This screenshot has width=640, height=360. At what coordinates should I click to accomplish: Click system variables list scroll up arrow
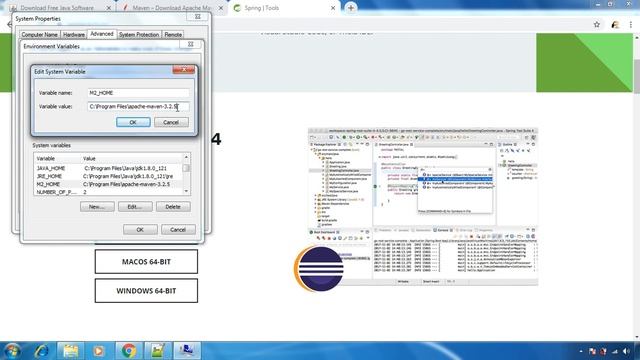click(187, 157)
